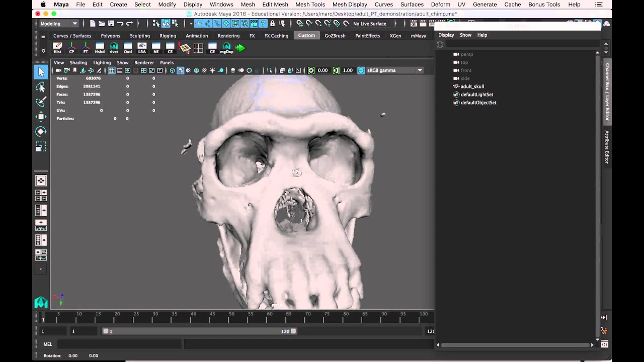Click the time range slider bar
This screenshot has width=644, height=362.
(x=200, y=331)
